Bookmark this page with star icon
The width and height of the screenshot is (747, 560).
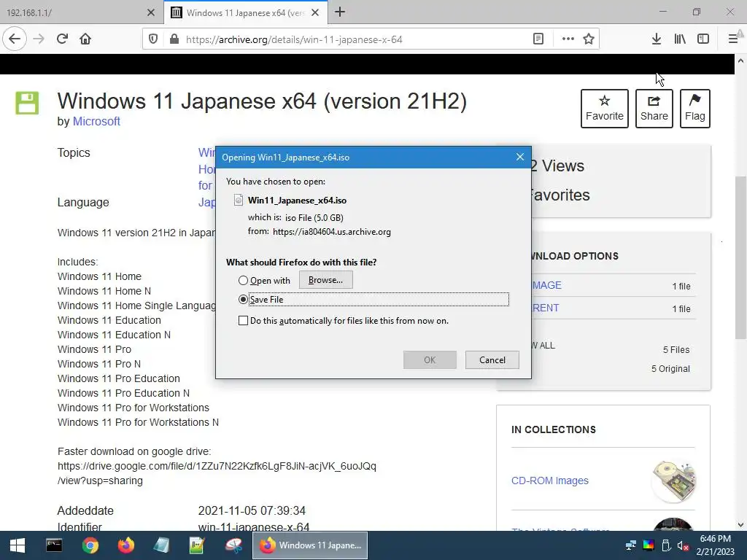(x=589, y=39)
